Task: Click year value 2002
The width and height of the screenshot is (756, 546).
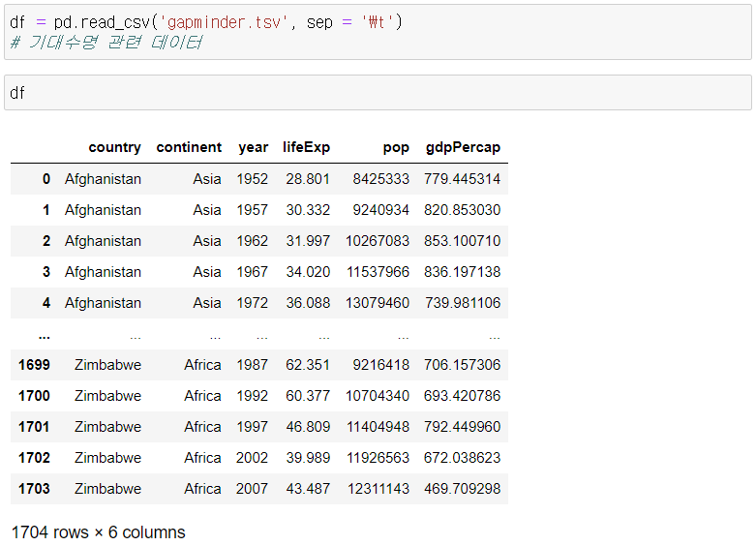Action: [x=252, y=458]
